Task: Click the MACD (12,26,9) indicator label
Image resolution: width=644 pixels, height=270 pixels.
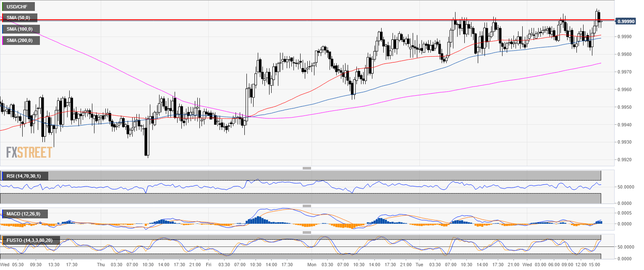Action: point(23,214)
